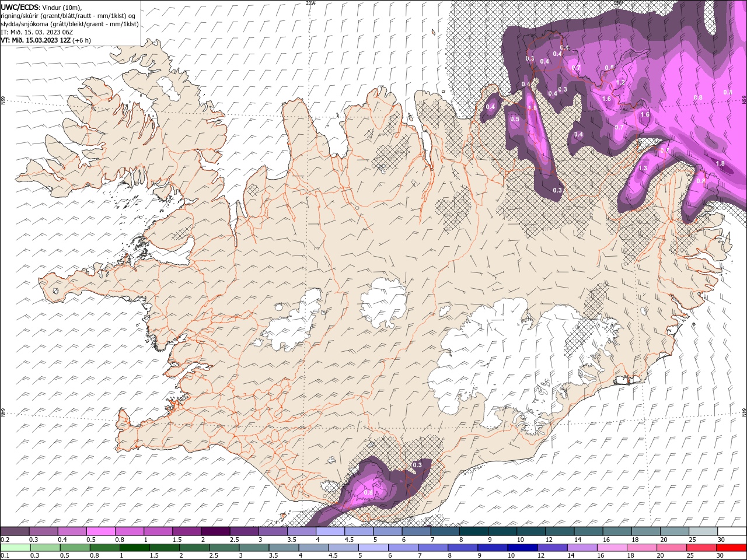Select bottom-row legend swatch between 0.1 and 0.3

pos(15,548)
